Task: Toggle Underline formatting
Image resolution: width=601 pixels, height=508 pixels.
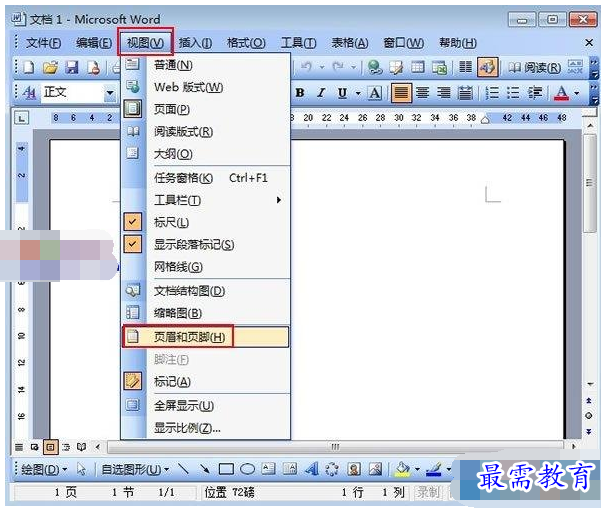Action: click(342, 93)
